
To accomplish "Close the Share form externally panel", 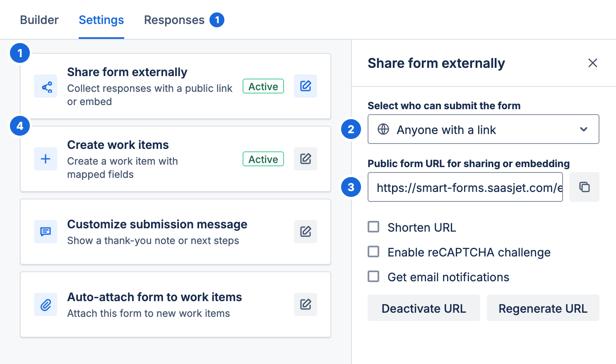I will (x=593, y=63).
